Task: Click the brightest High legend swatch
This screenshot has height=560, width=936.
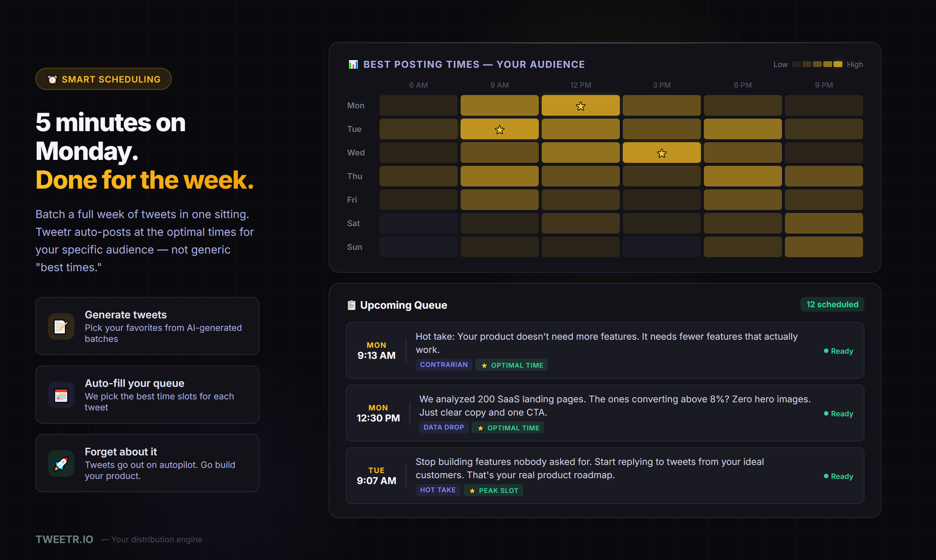Action: 838,64
